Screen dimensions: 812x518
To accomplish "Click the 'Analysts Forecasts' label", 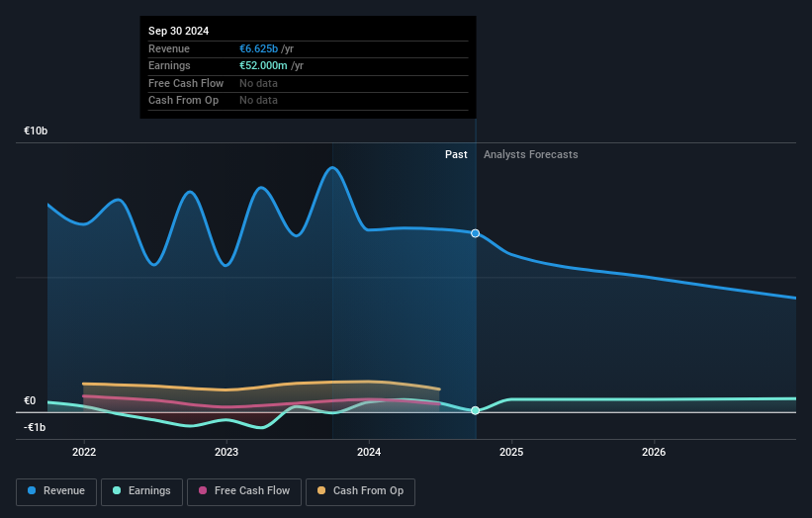I will [531, 154].
